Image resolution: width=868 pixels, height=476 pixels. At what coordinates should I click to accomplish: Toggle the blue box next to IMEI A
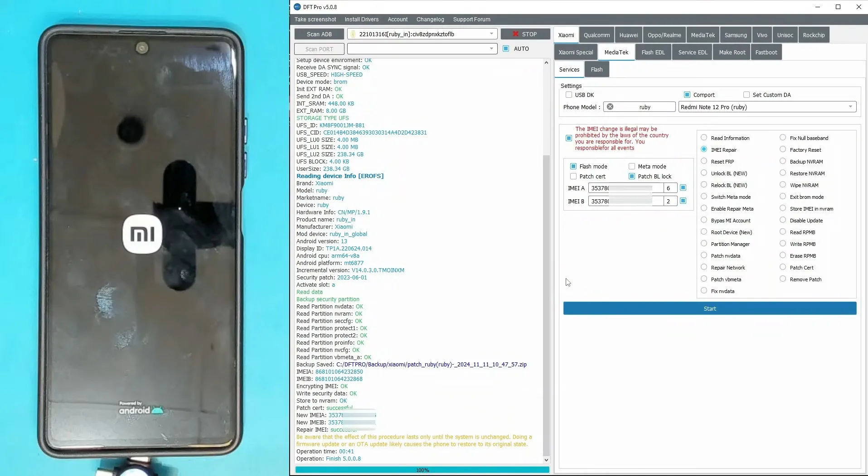(x=683, y=188)
